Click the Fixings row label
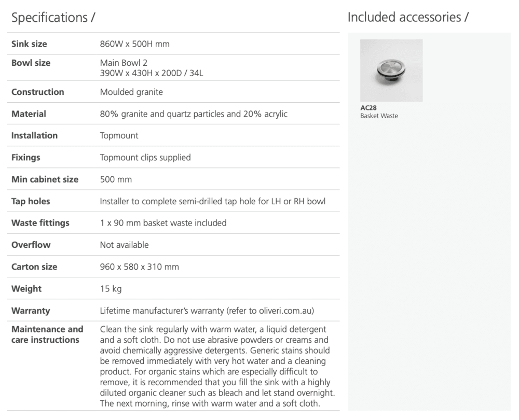The width and height of the screenshot is (519, 420). (x=26, y=157)
